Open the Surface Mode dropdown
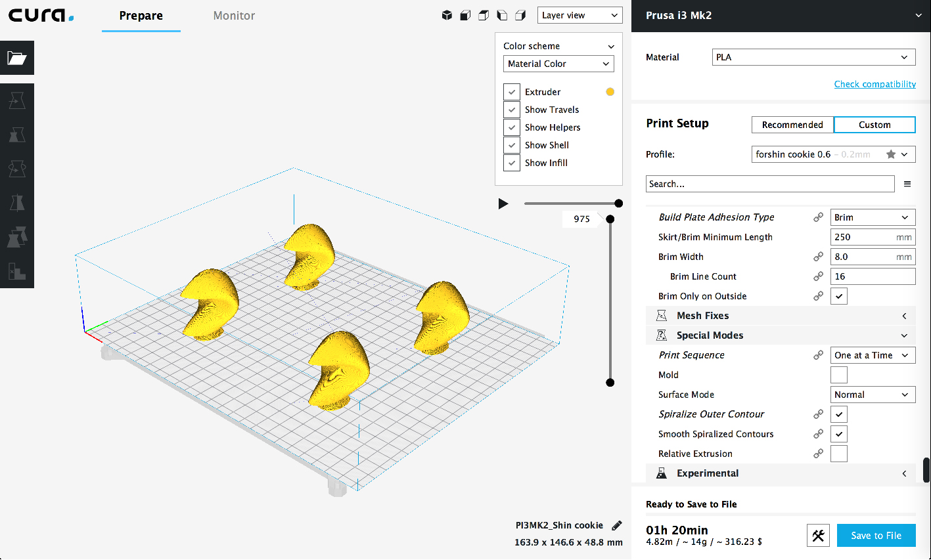931x560 pixels. [x=873, y=395]
